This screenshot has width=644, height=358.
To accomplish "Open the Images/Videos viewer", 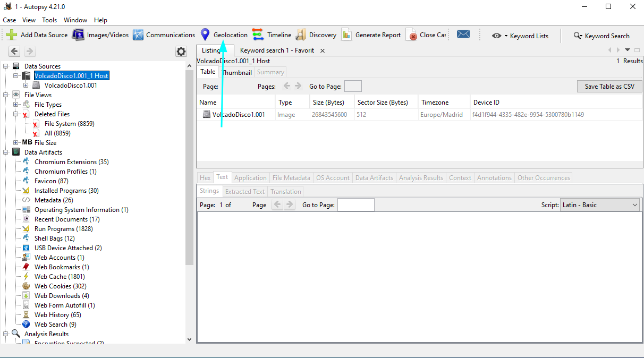I will click(x=101, y=35).
